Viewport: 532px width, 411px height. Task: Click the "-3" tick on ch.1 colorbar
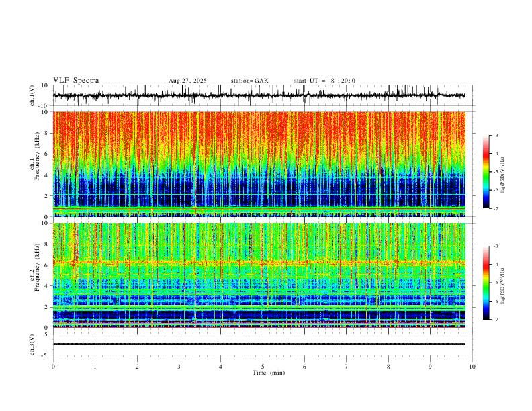(x=495, y=135)
